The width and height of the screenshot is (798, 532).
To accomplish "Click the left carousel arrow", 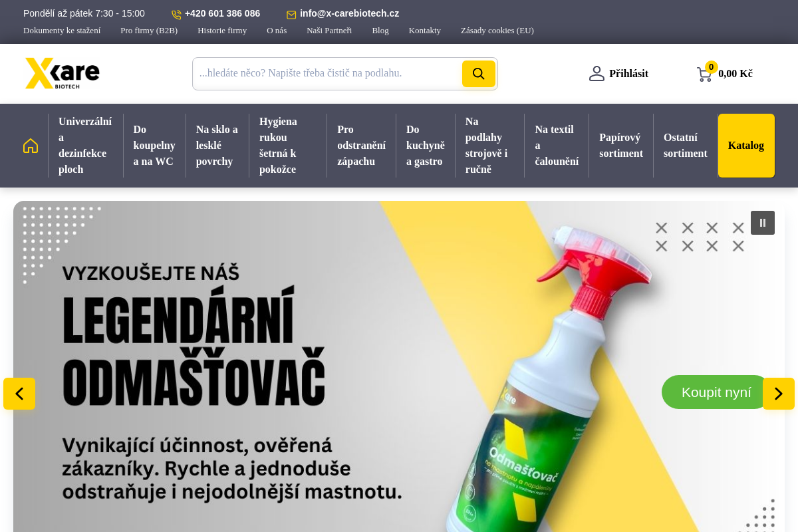I will pos(19,394).
